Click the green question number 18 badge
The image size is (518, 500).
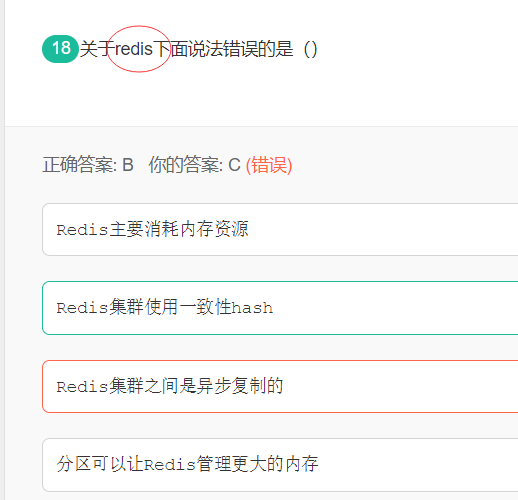pyautogui.click(x=60, y=49)
